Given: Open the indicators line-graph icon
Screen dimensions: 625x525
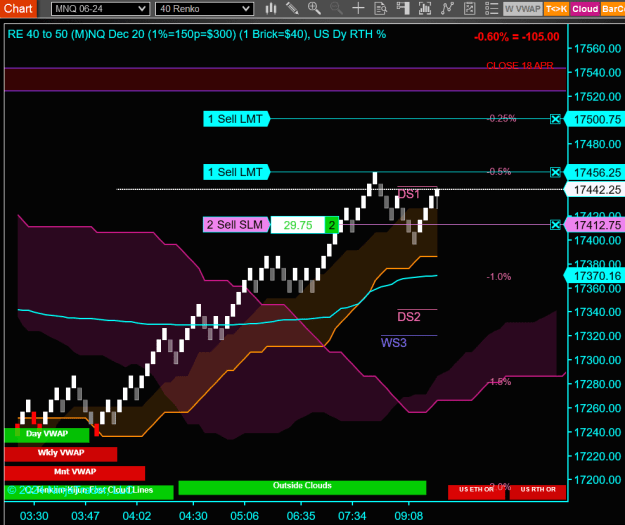Looking at the screenshot, I should pyautogui.click(x=447, y=8).
